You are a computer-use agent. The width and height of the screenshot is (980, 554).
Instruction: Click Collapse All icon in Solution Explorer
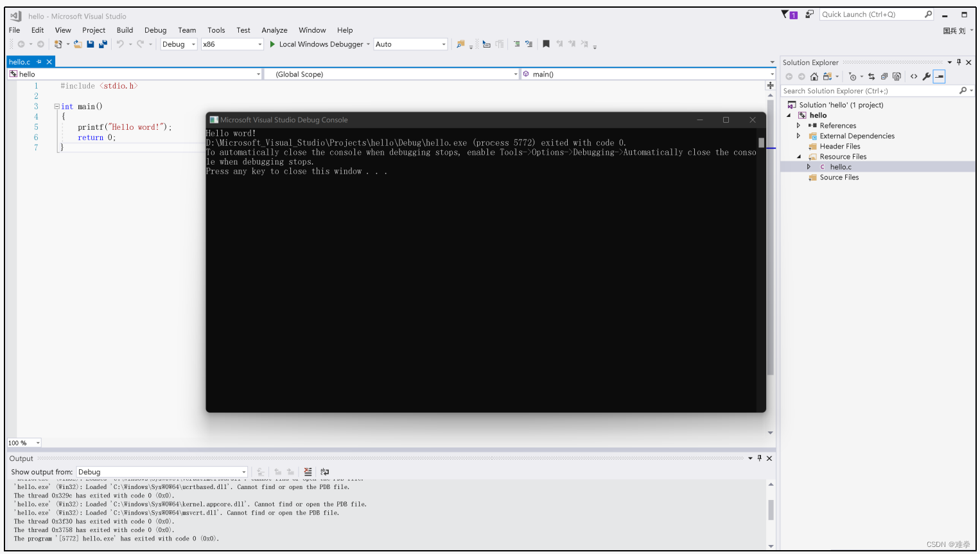click(884, 76)
